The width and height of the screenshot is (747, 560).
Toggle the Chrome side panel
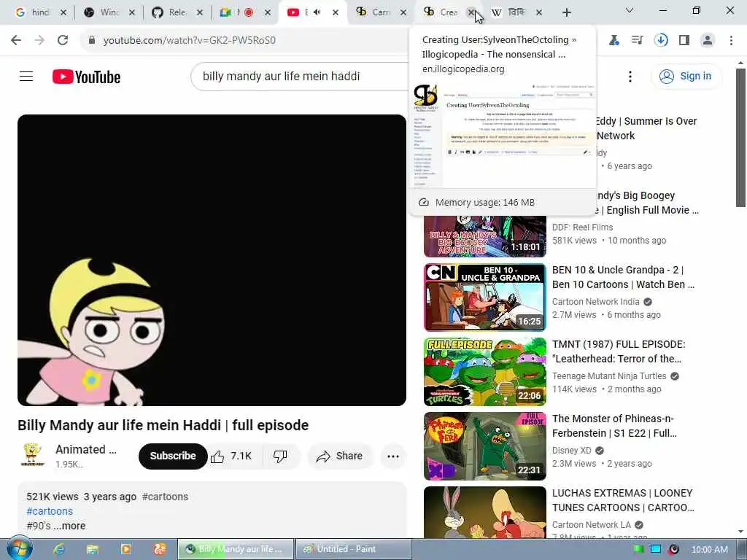684,41
